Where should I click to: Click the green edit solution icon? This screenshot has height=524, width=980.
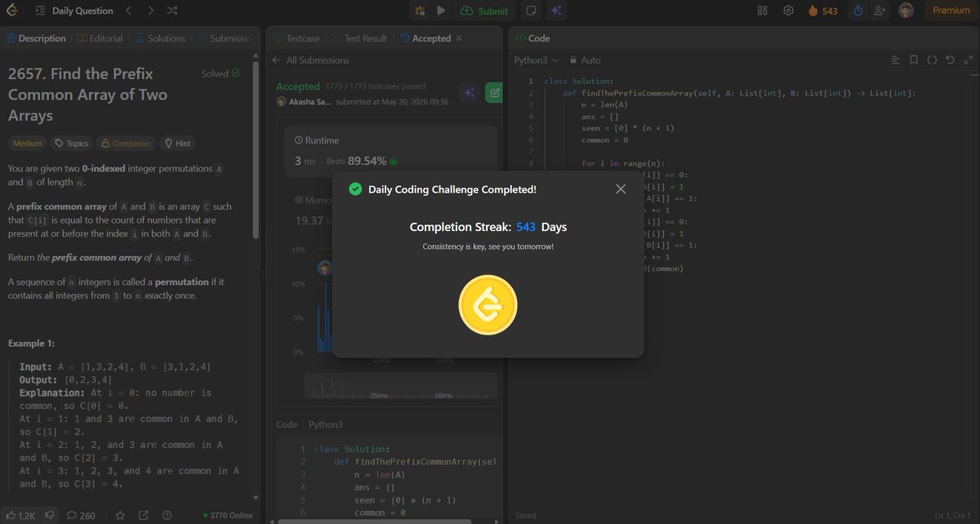coord(494,93)
